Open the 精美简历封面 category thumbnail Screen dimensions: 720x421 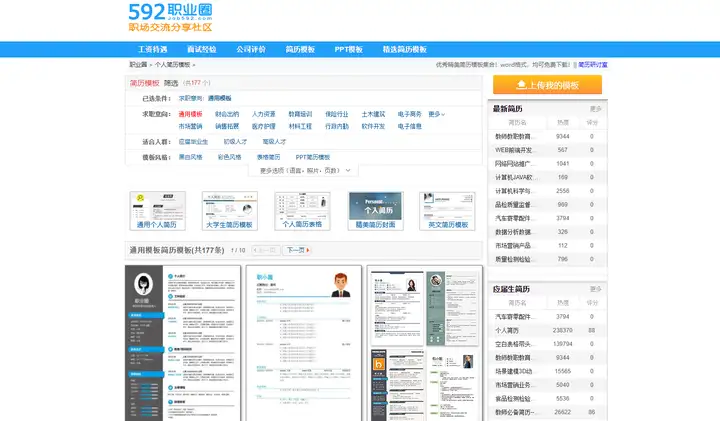(375, 211)
